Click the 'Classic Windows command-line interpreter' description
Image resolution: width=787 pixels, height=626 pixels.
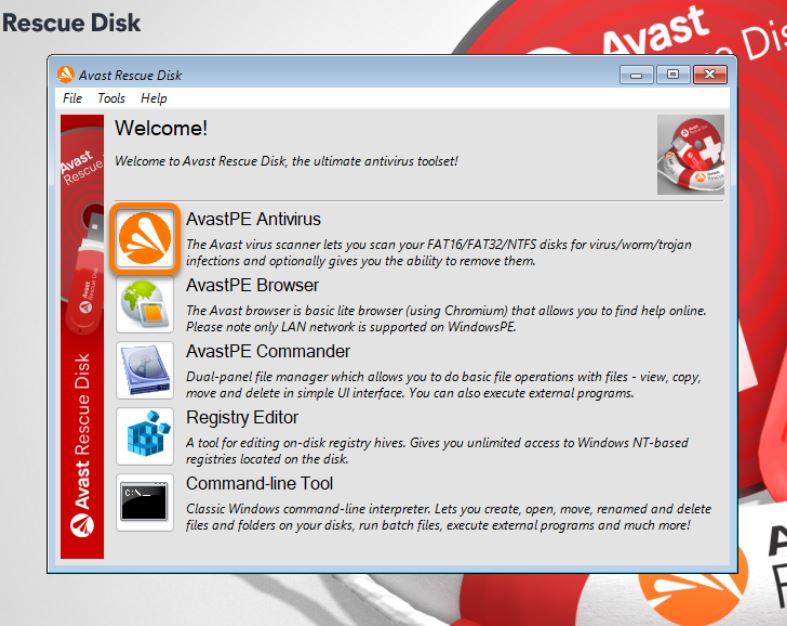449,517
